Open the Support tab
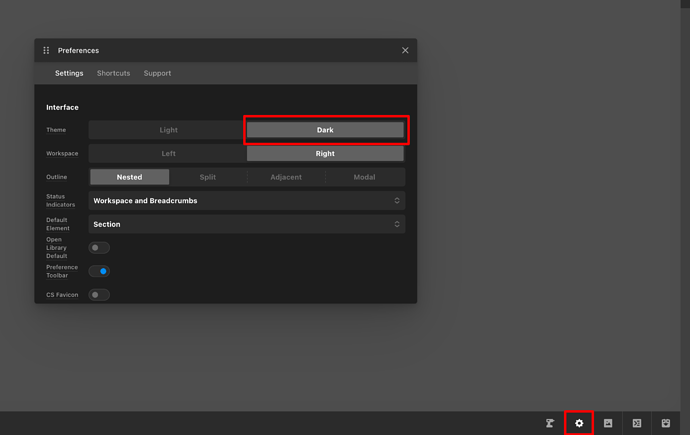The image size is (690, 435). point(157,73)
